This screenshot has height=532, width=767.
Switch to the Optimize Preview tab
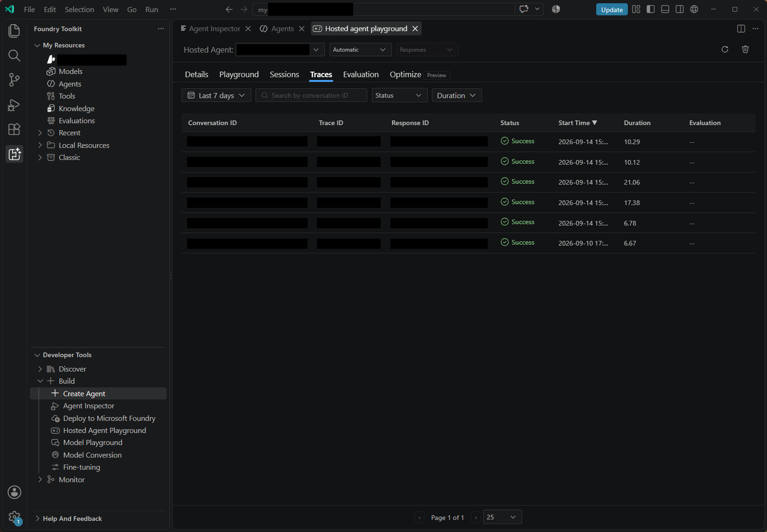click(x=419, y=74)
